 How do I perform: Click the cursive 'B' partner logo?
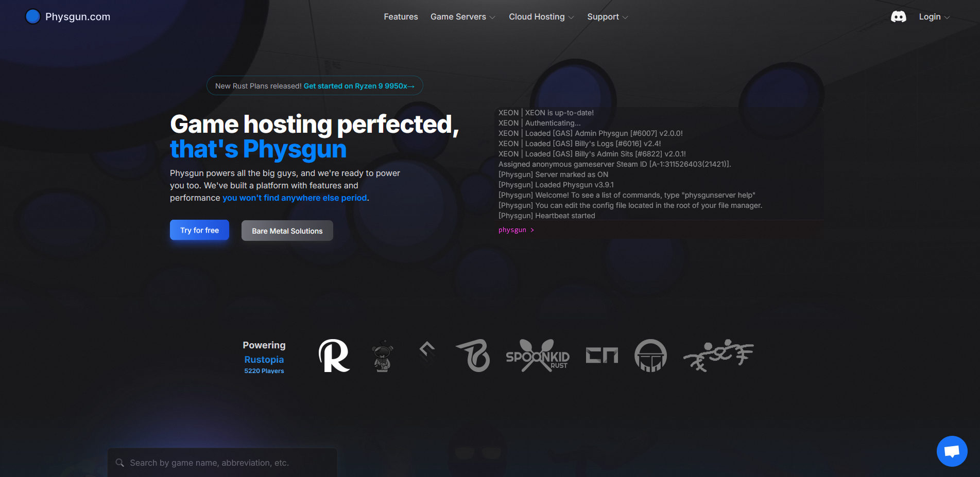coord(472,355)
